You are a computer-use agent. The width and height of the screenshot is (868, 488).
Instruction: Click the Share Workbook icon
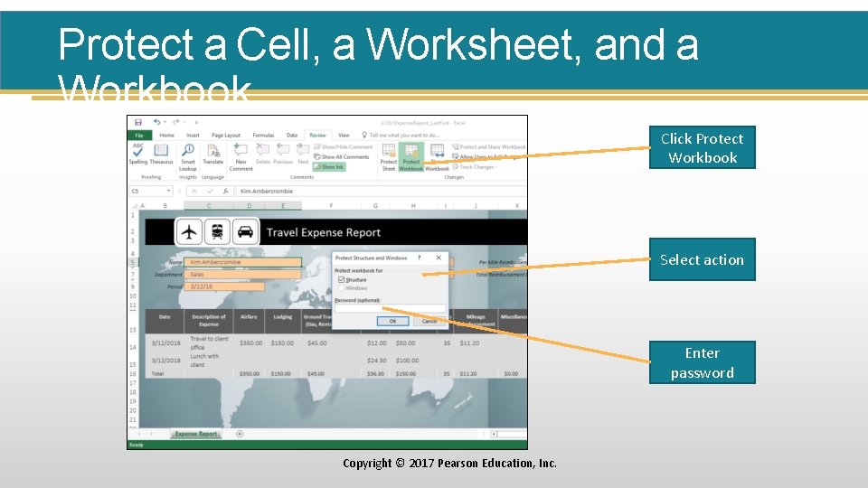[437, 157]
